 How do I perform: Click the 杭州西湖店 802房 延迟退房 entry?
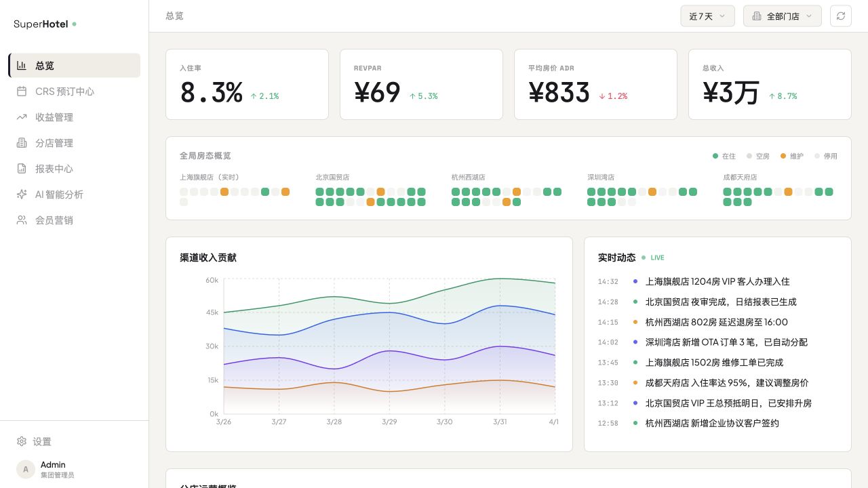[x=717, y=322]
